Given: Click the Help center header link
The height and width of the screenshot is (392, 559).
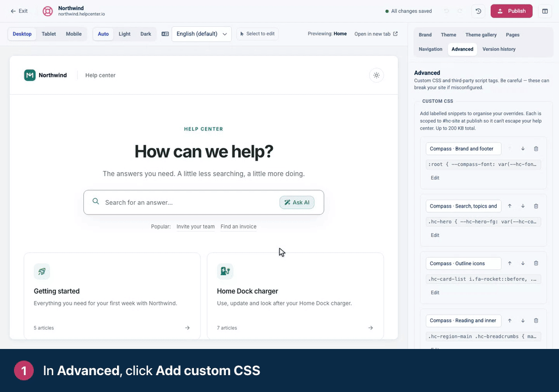Looking at the screenshot, I should pyautogui.click(x=100, y=75).
